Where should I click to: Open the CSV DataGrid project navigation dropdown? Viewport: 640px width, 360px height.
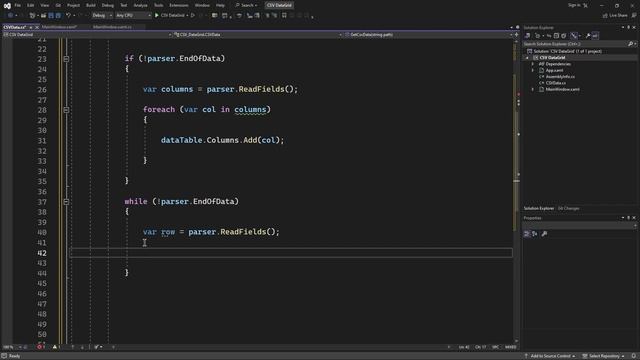click(x=87, y=35)
